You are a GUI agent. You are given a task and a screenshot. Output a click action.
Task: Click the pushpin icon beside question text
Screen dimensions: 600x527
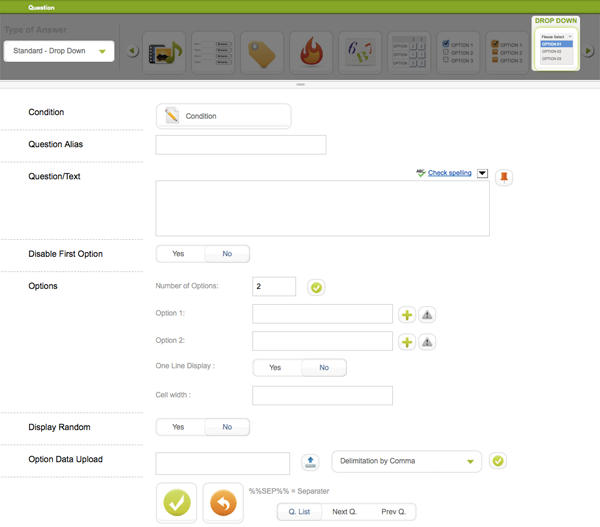point(504,177)
